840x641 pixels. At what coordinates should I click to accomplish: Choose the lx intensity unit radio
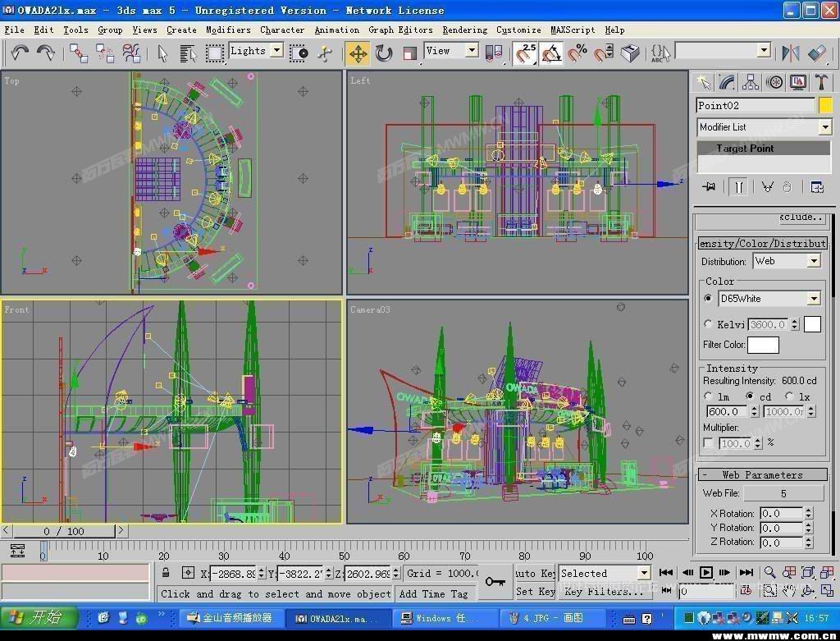tap(789, 396)
